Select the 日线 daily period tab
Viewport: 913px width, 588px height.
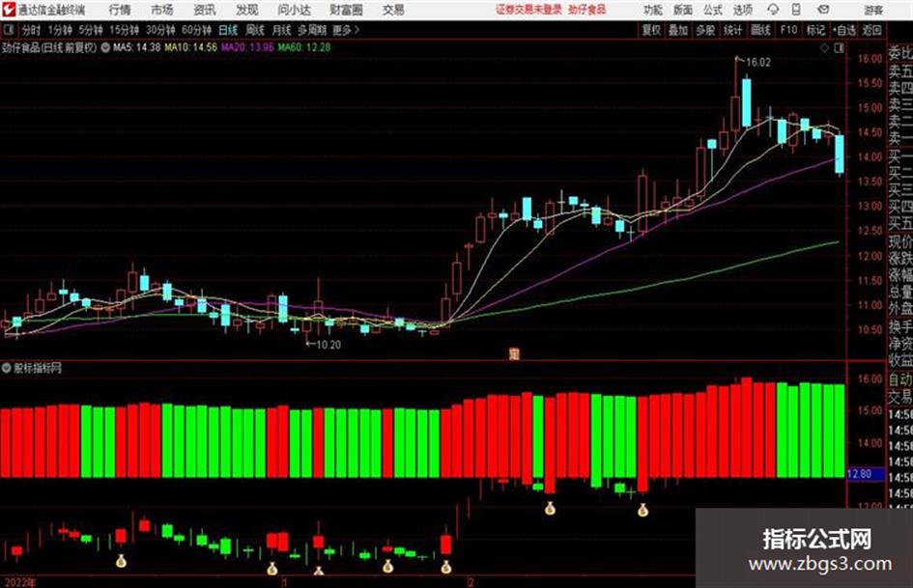point(228,30)
